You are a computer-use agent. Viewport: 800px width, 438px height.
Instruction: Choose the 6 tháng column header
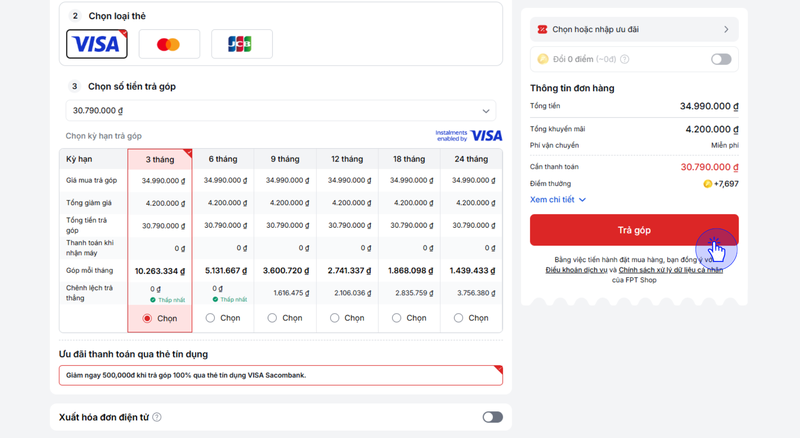point(223,159)
